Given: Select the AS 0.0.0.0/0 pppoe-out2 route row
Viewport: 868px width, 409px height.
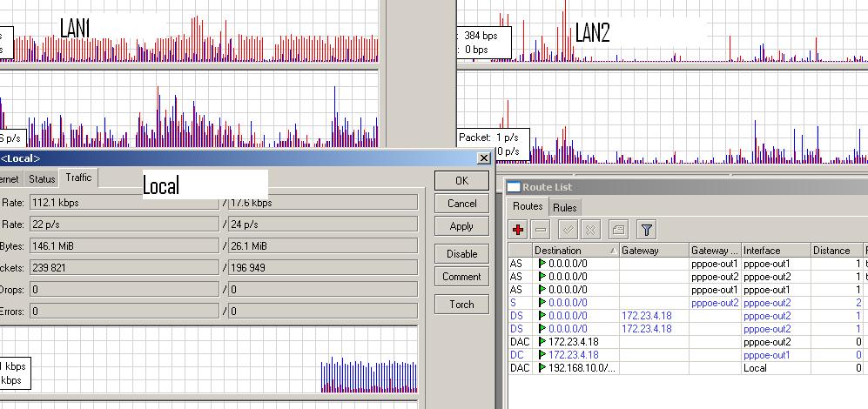Looking at the screenshot, I should tap(688, 276).
